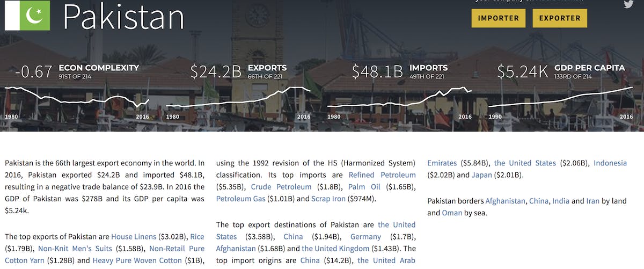
Task: Click the Pakistan page title
Action: tap(123, 16)
